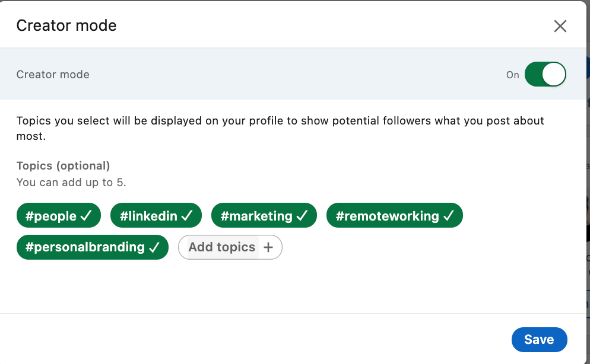The height and width of the screenshot is (364, 590).
Task: Click the checkmark icon on #people
Action: (x=86, y=217)
